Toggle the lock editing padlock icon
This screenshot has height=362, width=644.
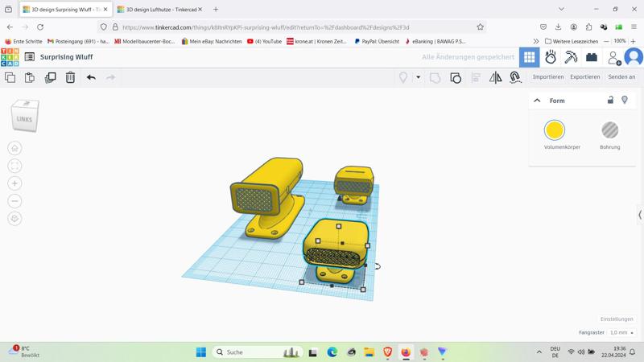point(610,101)
